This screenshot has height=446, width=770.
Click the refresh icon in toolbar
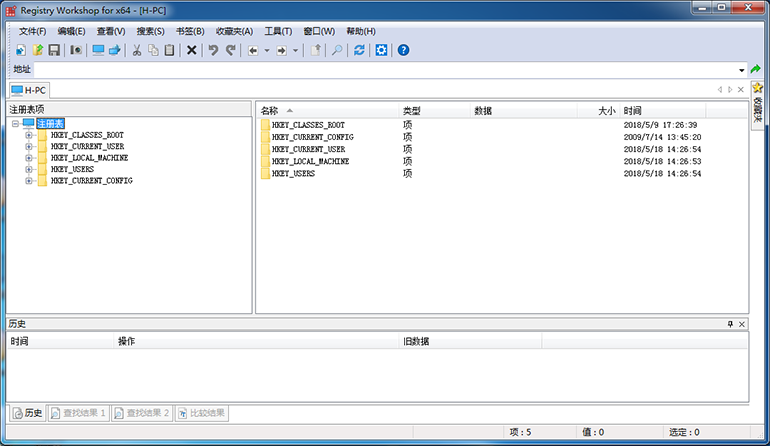[359, 50]
